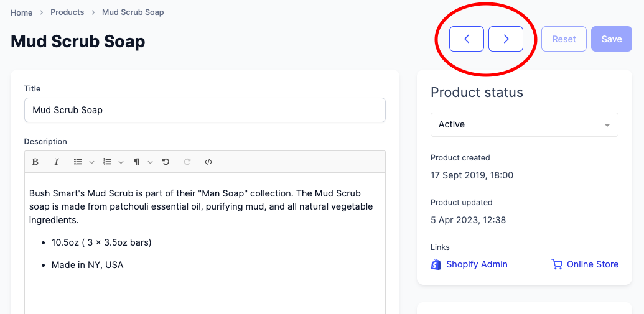Image resolution: width=644 pixels, height=314 pixels.
Task: Click the 'Product status' heading
Action: tap(477, 93)
